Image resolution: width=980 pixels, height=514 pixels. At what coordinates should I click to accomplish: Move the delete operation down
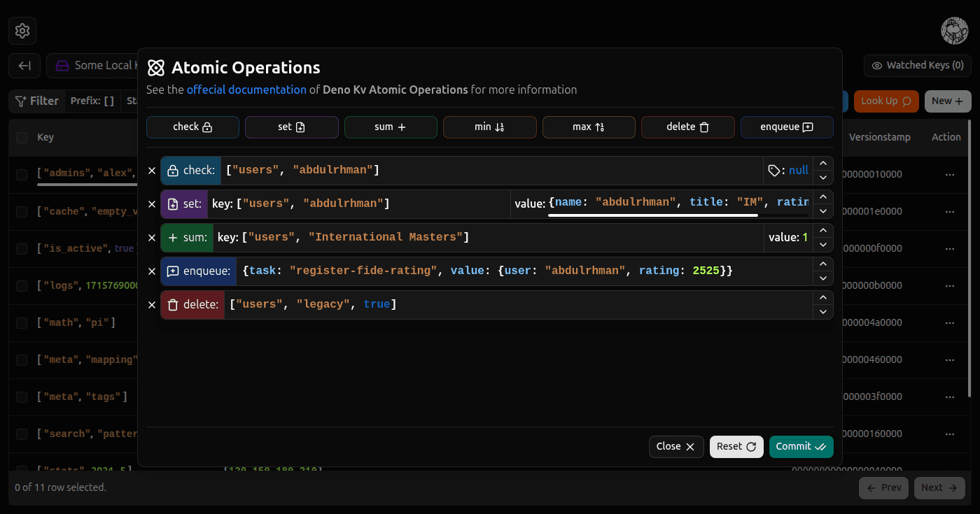click(823, 312)
